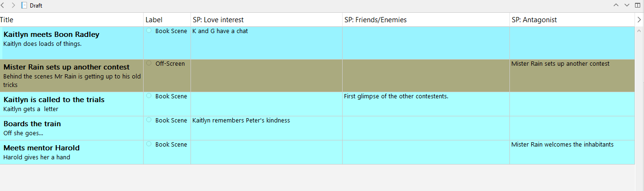
Task: Toggle split editor view icon
Action: [x=638, y=5]
